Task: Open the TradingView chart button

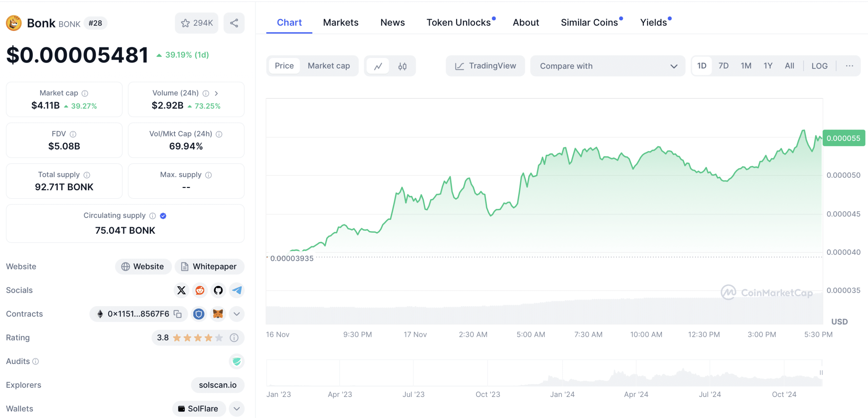Action: (486, 66)
